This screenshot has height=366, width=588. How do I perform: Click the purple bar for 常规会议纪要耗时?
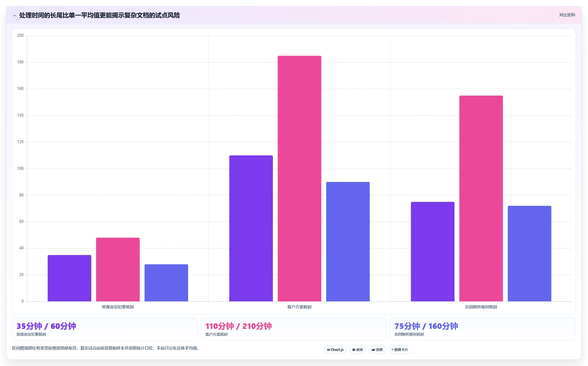click(70, 278)
